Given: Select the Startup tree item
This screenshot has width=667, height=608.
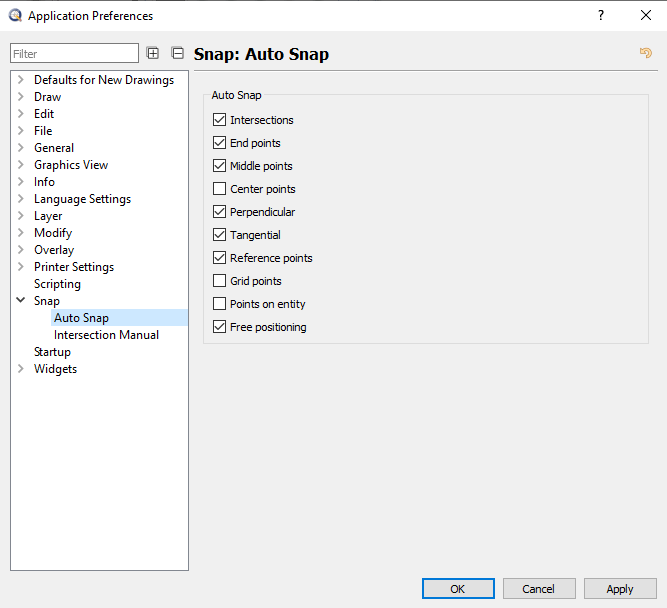Looking at the screenshot, I should tap(52, 352).
